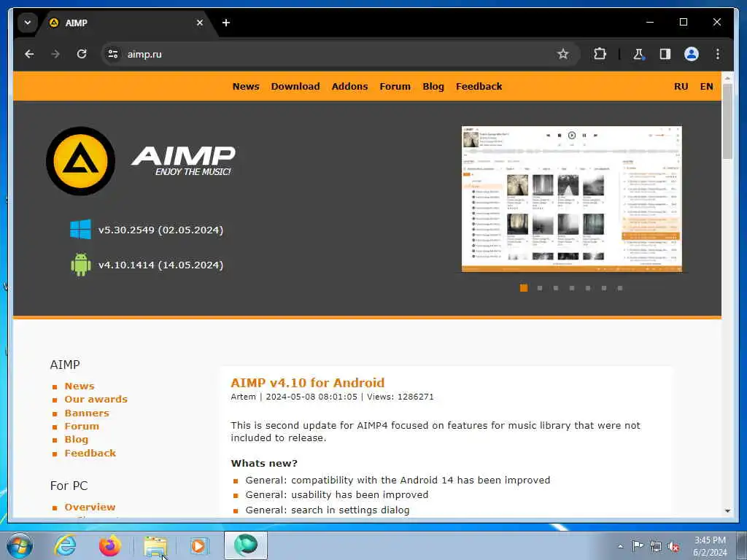The height and width of the screenshot is (560, 747).
Task: Open the Action Center flag icon
Action: coord(637,547)
